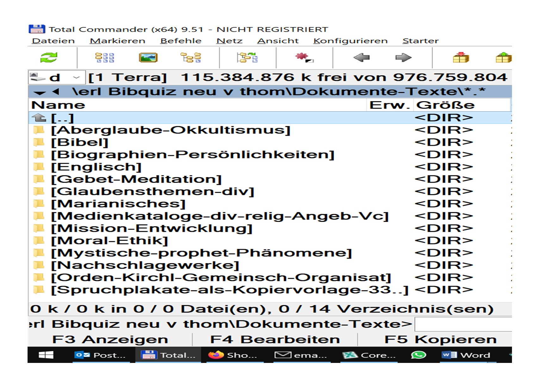Viewport: 555px width, 392px height.
Task: Open the Starter menu
Action: click(x=421, y=41)
